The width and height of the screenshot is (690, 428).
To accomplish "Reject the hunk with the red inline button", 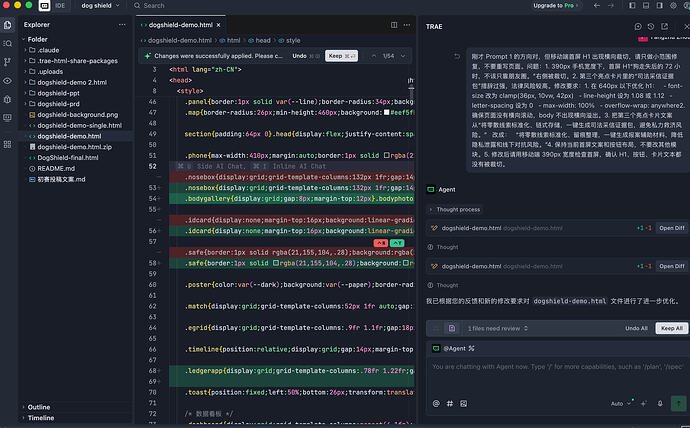I will (x=381, y=243).
